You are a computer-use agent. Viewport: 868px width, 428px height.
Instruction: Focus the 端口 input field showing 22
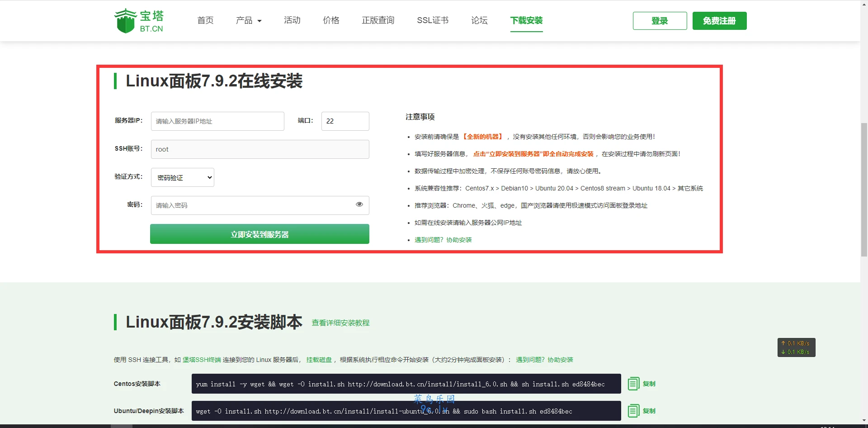click(345, 121)
